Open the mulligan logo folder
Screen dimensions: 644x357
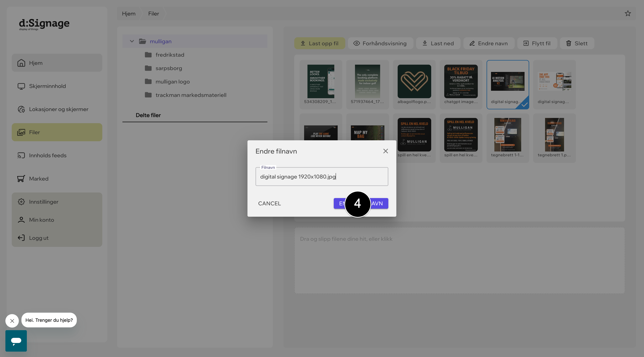[173, 81]
